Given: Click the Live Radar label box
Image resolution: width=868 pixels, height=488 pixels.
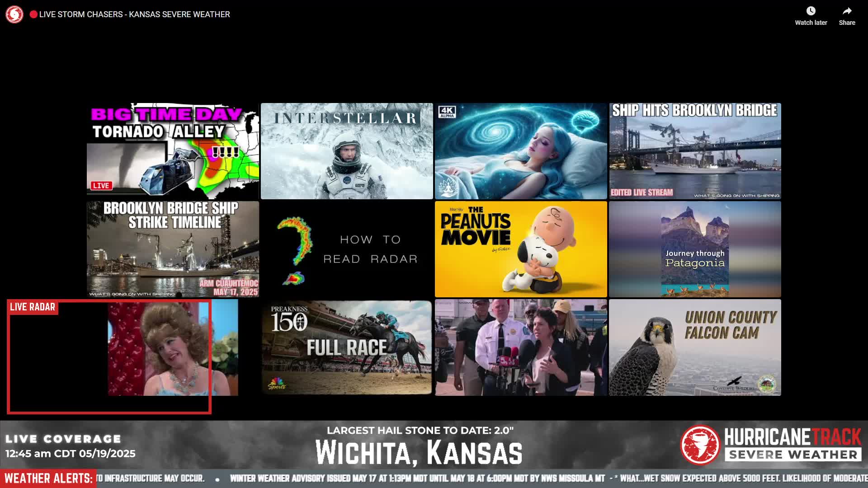Looking at the screenshot, I should [x=33, y=307].
